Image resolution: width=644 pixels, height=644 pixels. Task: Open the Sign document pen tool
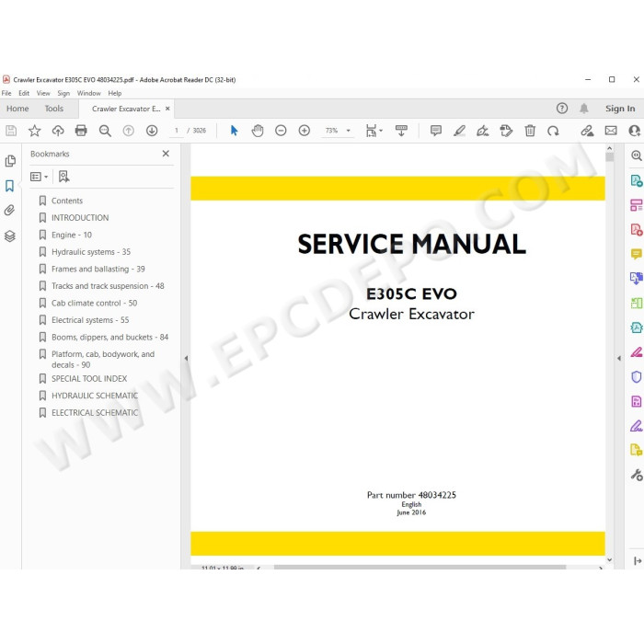pos(483,131)
